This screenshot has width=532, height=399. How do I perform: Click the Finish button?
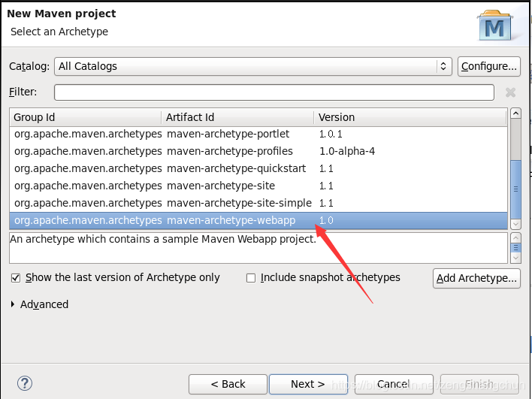tap(479, 384)
